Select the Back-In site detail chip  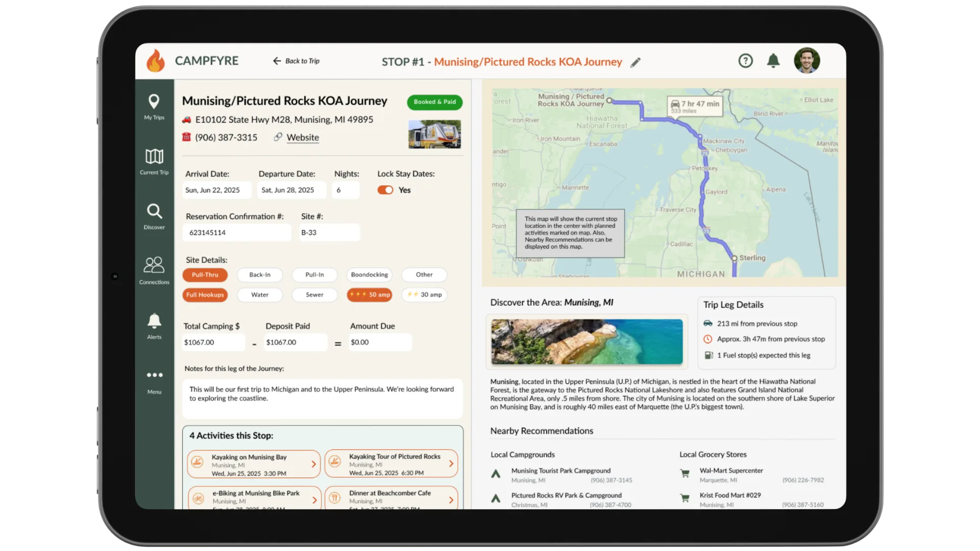tap(260, 275)
